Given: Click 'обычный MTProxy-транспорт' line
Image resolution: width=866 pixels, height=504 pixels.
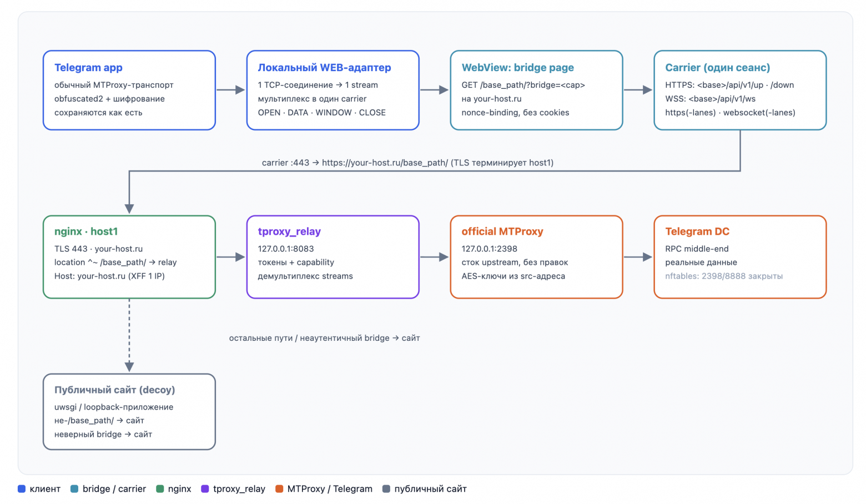Looking at the screenshot, I should [x=114, y=85].
